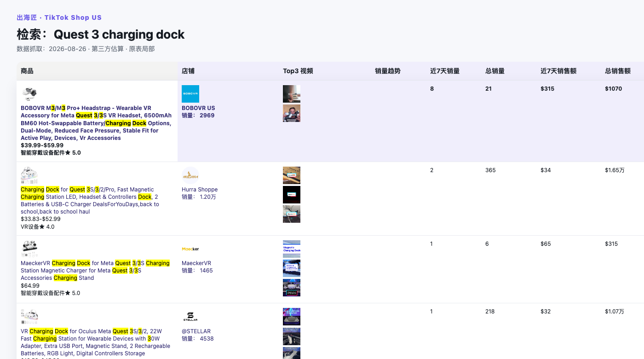Screen dimensions: 644x359
Task: Play the first MaeckerVR top video
Action: click(x=292, y=249)
